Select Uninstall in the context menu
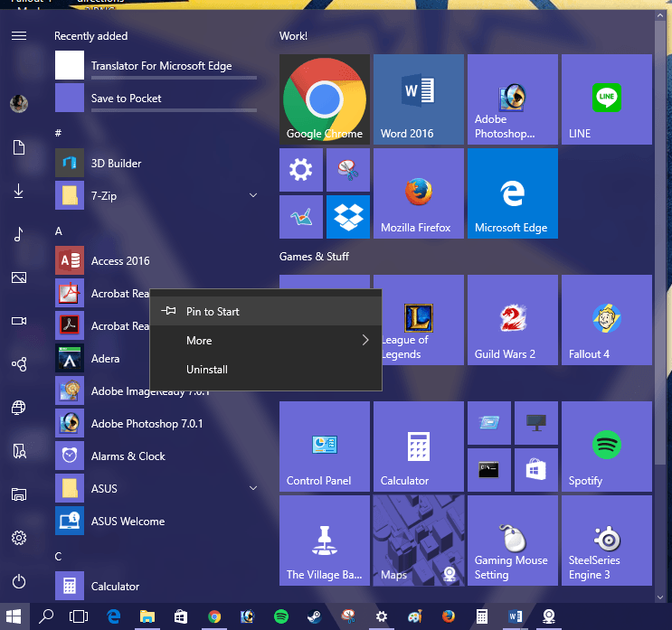 207,370
